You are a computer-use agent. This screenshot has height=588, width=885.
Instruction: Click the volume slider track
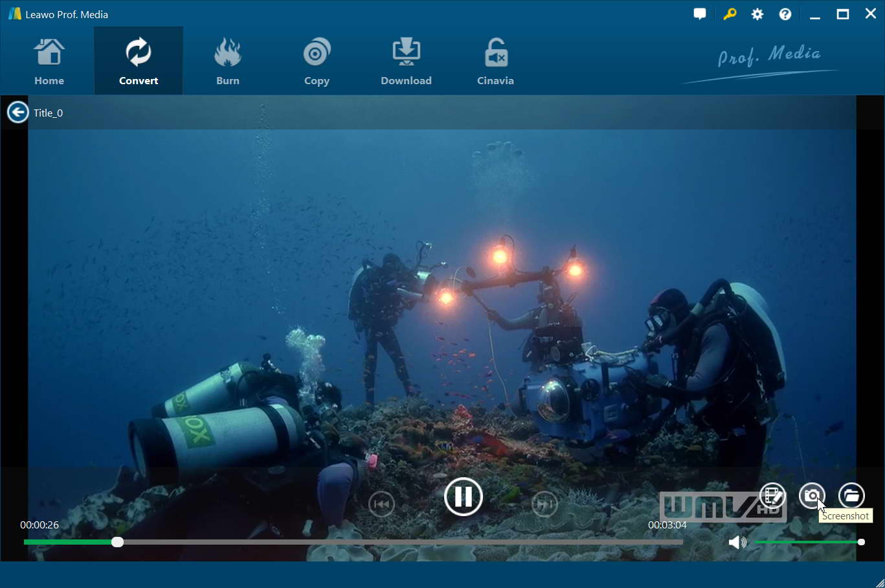(808, 542)
